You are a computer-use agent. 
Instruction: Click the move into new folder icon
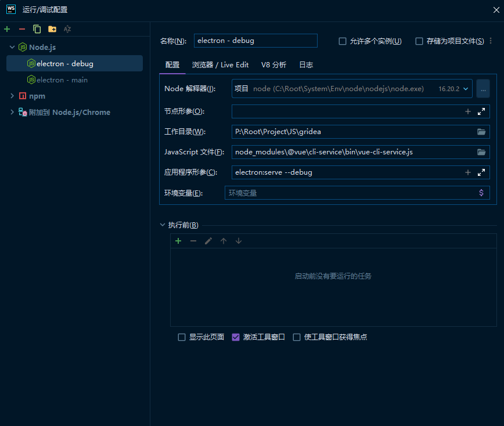(52, 29)
